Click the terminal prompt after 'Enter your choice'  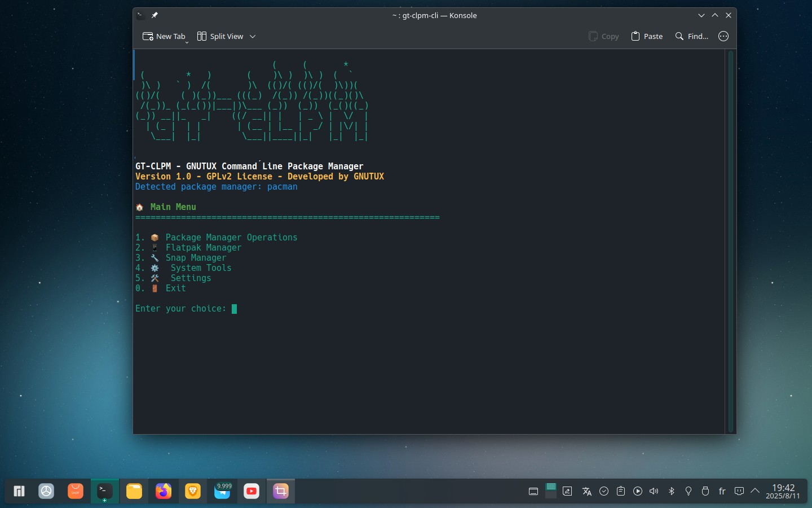coord(234,309)
